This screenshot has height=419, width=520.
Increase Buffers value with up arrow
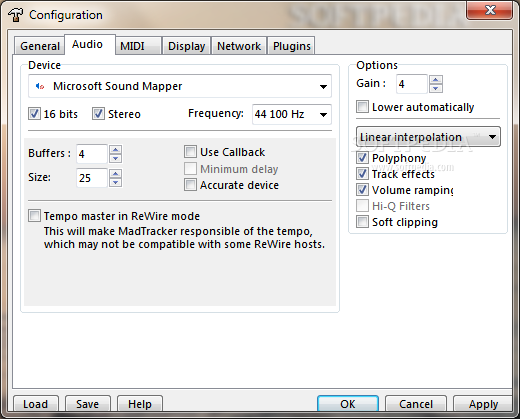pos(115,150)
